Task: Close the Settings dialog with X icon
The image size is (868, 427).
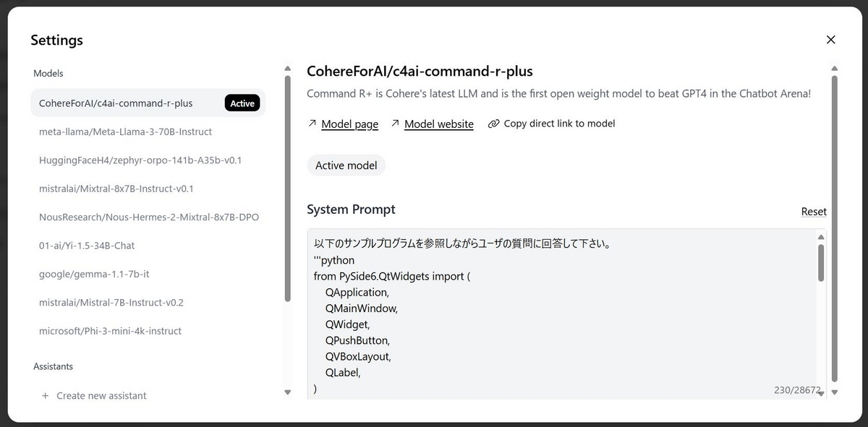Action: pyautogui.click(x=830, y=40)
